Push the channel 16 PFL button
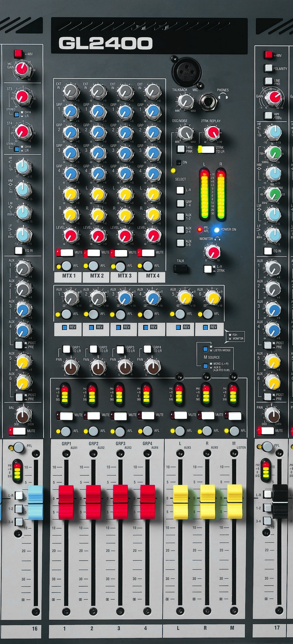This screenshot has height=644, width=293. [19, 448]
